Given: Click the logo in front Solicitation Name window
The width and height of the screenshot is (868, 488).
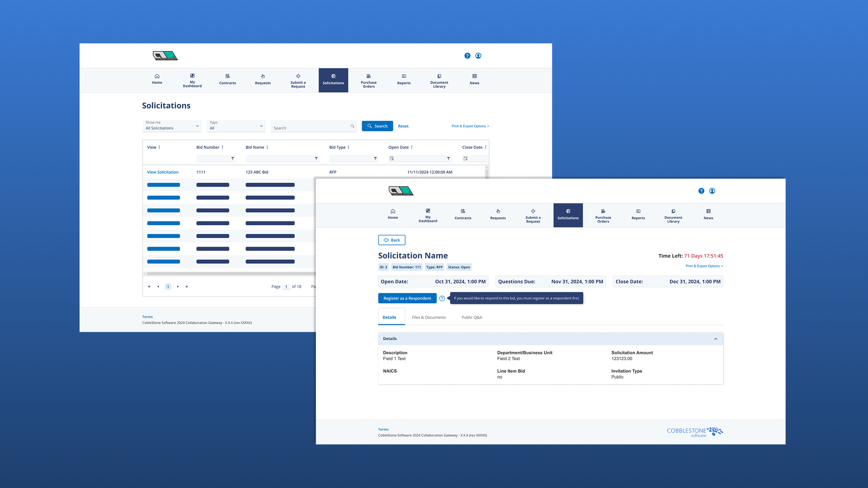Looking at the screenshot, I should 401,191.
